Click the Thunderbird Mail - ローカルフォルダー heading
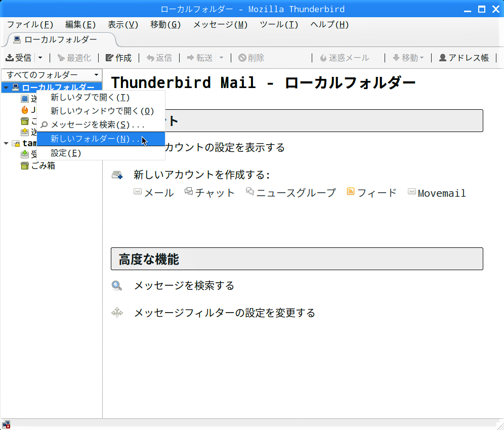The image size is (504, 430). 263,82
